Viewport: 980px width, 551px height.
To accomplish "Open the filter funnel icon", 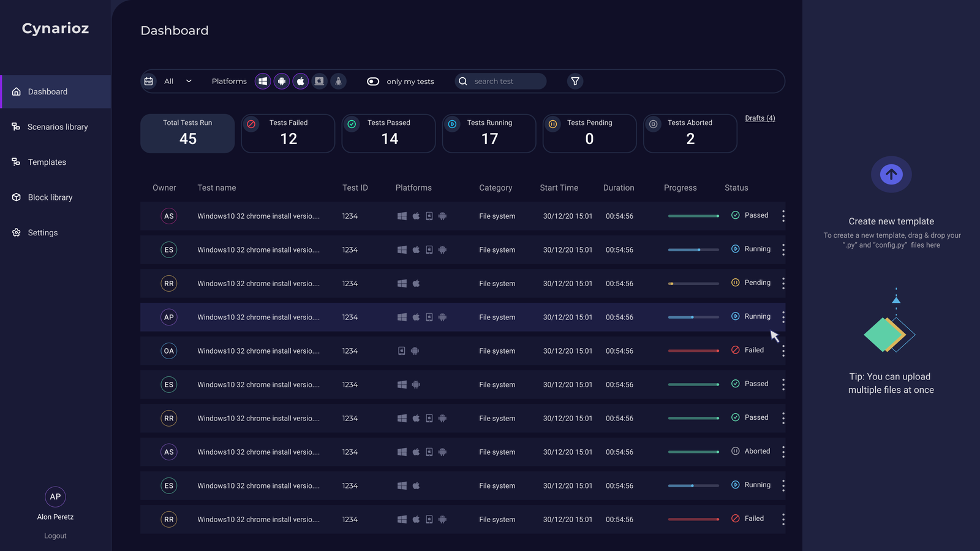I will coord(575,81).
